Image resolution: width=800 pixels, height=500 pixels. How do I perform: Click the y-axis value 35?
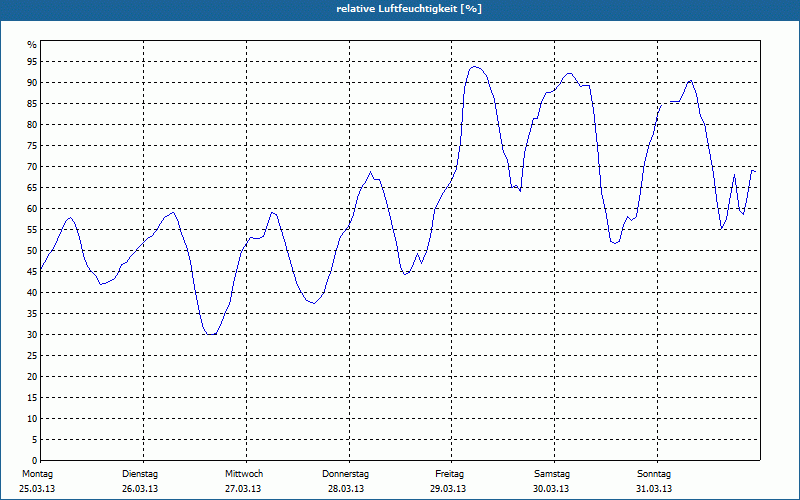point(32,314)
